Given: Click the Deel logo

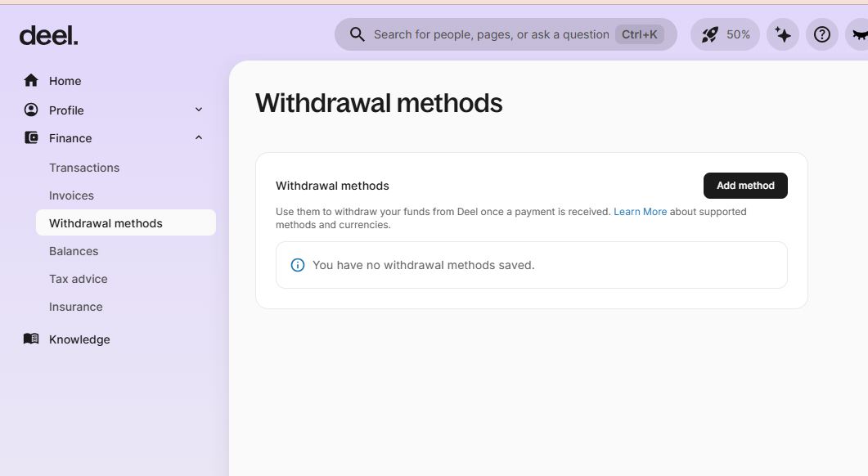Looking at the screenshot, I should (x=49, y=35).
